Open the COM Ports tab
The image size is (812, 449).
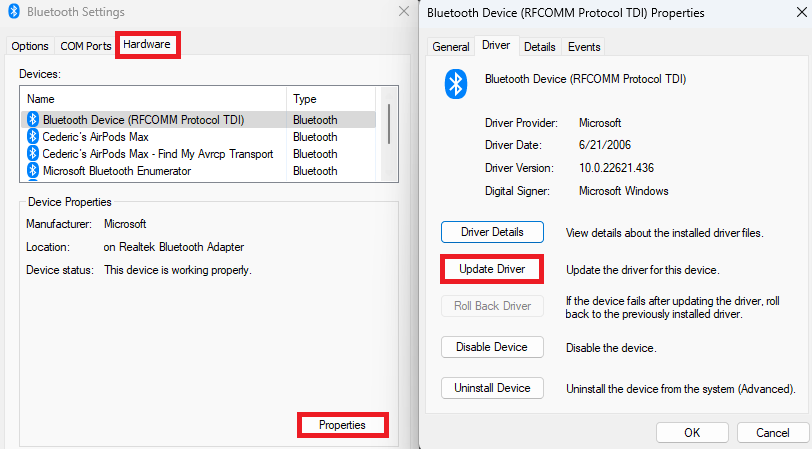click(86, 46)
